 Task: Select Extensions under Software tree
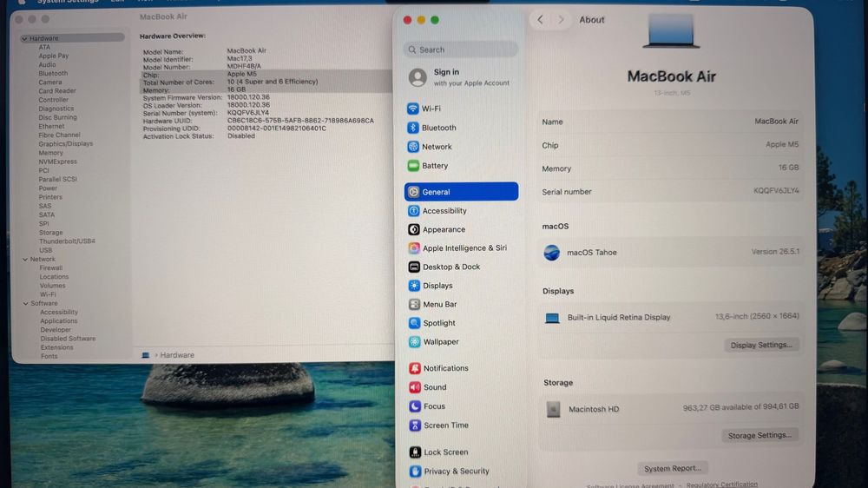[56, 347]
